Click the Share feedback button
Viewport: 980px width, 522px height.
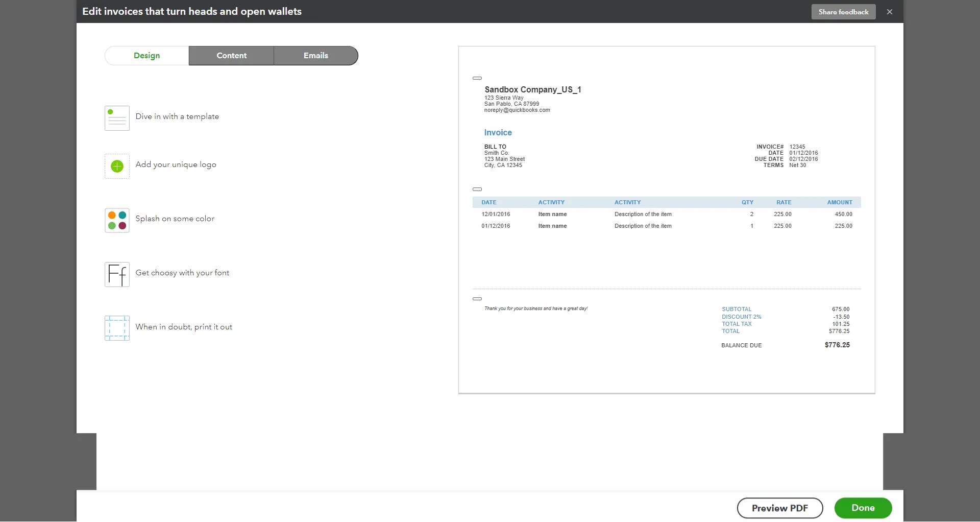(843, 11)
